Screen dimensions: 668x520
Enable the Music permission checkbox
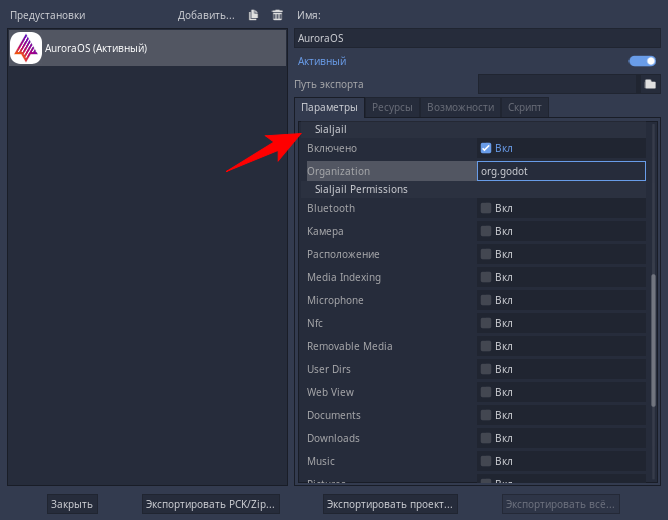[x=486, y=461]
